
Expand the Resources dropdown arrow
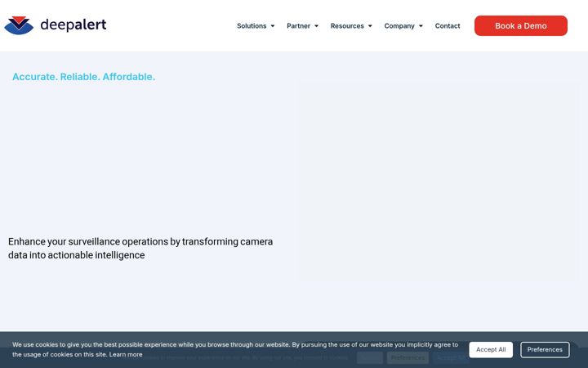[x=370, y=26]
